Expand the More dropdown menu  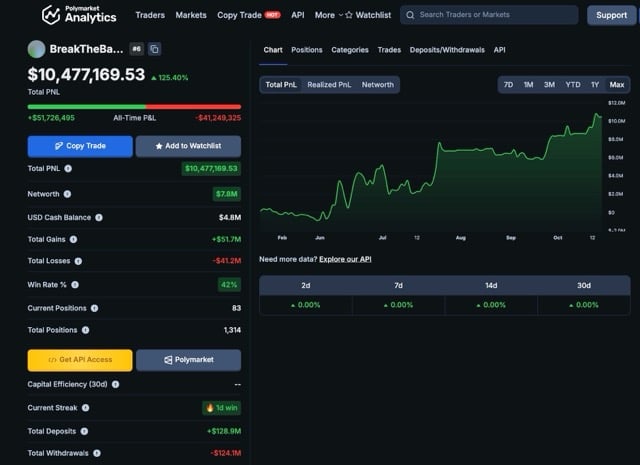[329, 15]
